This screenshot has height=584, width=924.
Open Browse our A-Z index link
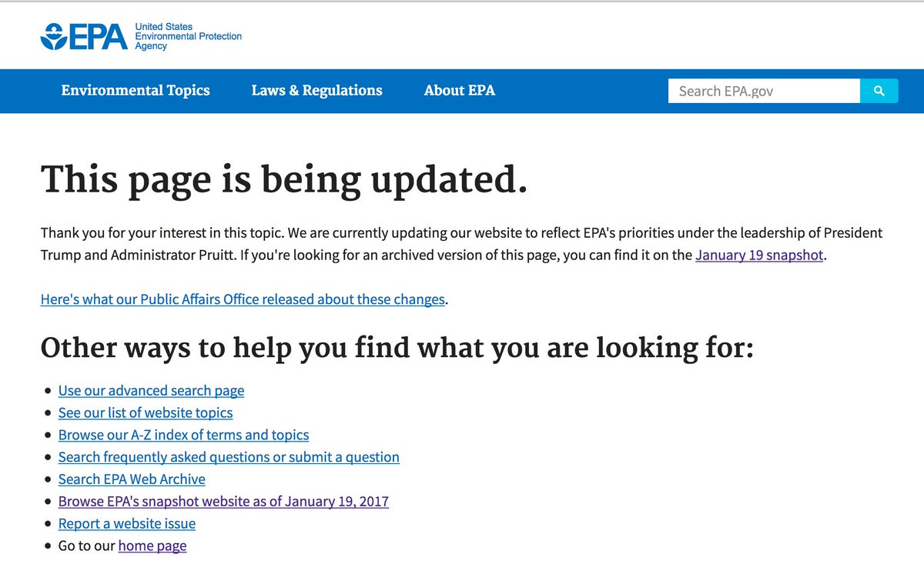point(184,435)
